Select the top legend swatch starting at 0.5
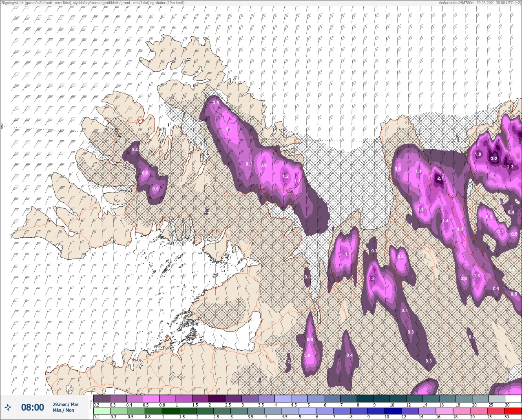This screenshot has width=522, height=420. [x=151, y=398]
